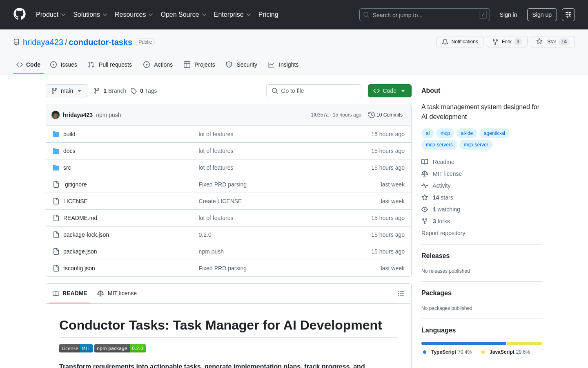Image resolution: width=588 pixels, height=368 pixels.
Task: Open commit hash 1f0357a
Action: [x=320, y=115]
